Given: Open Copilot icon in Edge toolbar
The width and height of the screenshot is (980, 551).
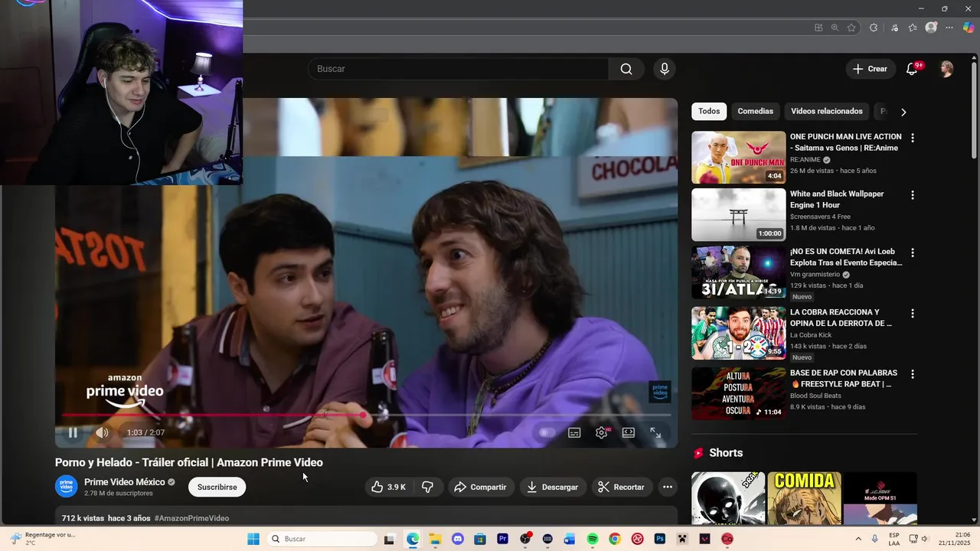Looking at the screenshot, I should (969, 28).
